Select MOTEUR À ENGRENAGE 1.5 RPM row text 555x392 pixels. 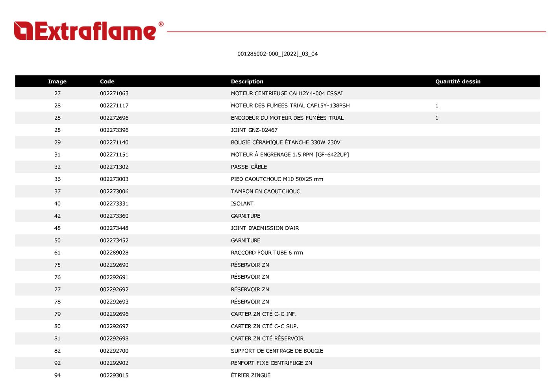click(x=290, y=155)
